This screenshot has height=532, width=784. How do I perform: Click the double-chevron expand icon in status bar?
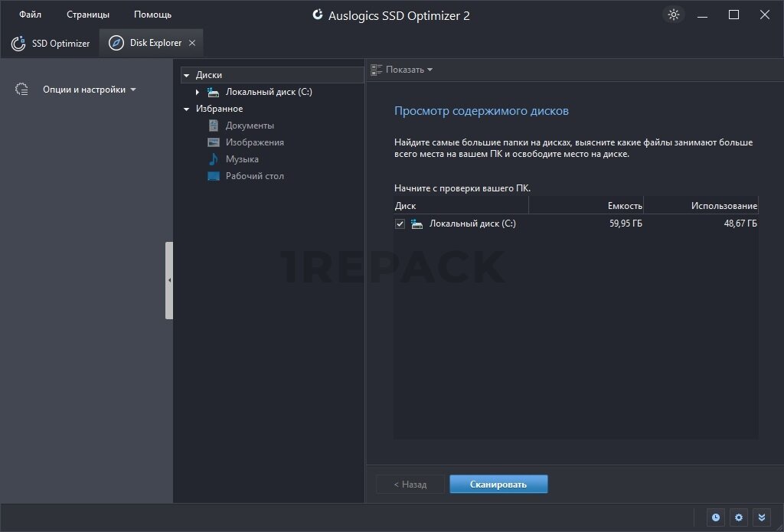click(x=762, y=517)
